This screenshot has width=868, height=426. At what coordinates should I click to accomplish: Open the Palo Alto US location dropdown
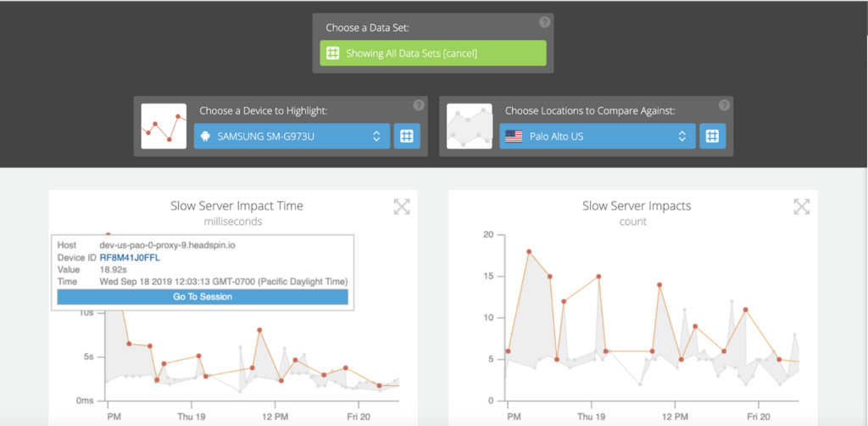click(598, 137)
